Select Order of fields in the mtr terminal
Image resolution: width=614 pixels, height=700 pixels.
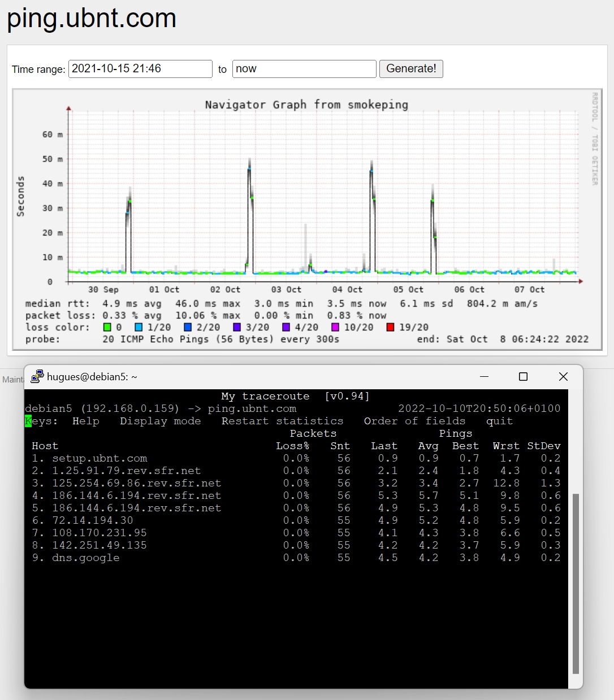[415, 421]
